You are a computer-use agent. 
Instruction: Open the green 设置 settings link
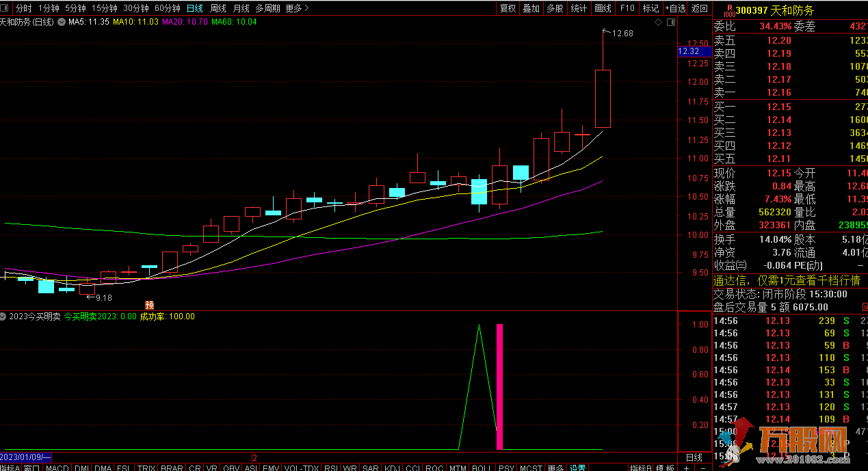578,468
